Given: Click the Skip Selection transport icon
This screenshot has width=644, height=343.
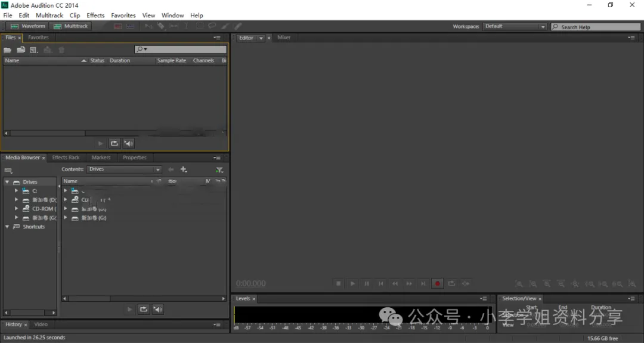Looking at the screenshot, I should click(466, 283).
